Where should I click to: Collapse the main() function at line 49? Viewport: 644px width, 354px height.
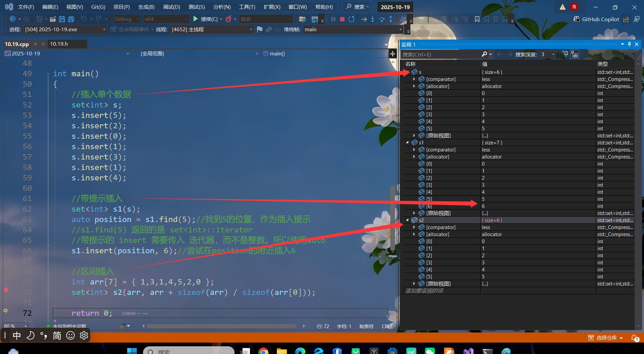point(48,74)
